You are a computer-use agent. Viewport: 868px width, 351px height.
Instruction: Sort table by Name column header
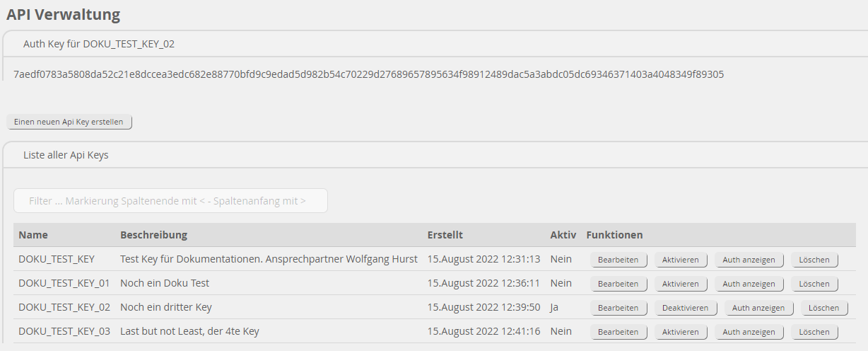(x=33, y=235)
